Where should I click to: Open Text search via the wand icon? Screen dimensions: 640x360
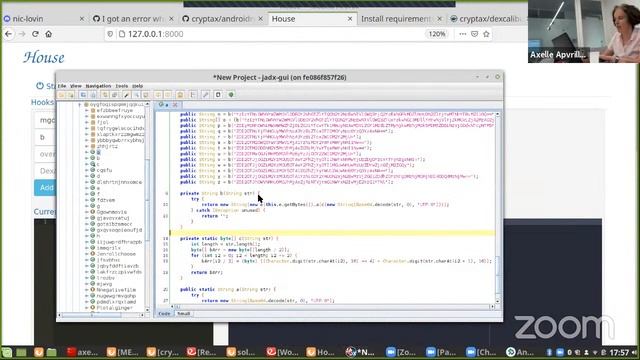127,95
